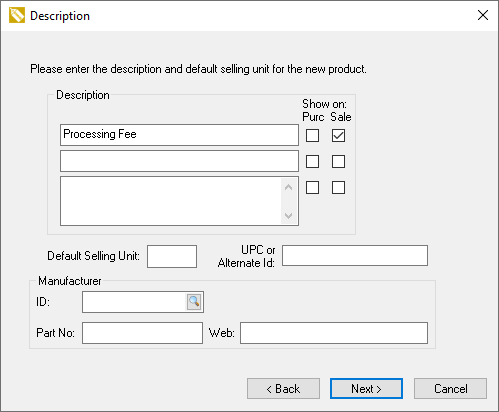Viewport: 499px width, 412px height.
Task: Click into the Default Selling Unit field
Action: click(x=172, y=256)
